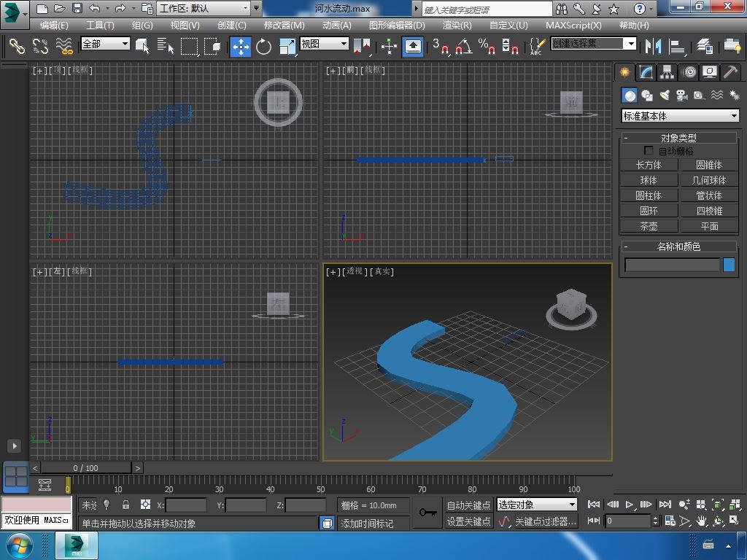Open 标准基本体 primitive type dropdown

681,116
